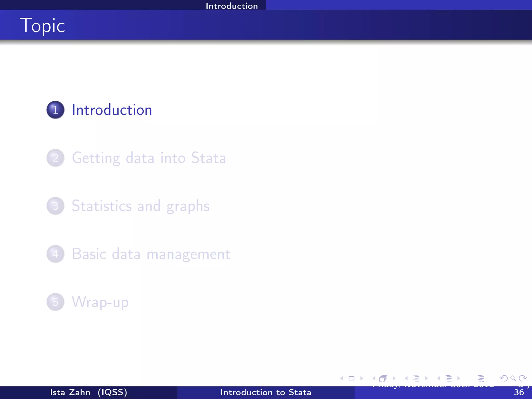Click the section navigation icon
Screen dimensions: 532x399
(449, 378)
